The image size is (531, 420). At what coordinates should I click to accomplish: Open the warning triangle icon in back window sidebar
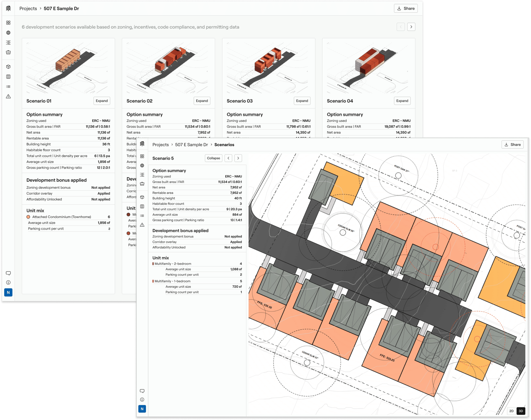click(x=8, y=96)
